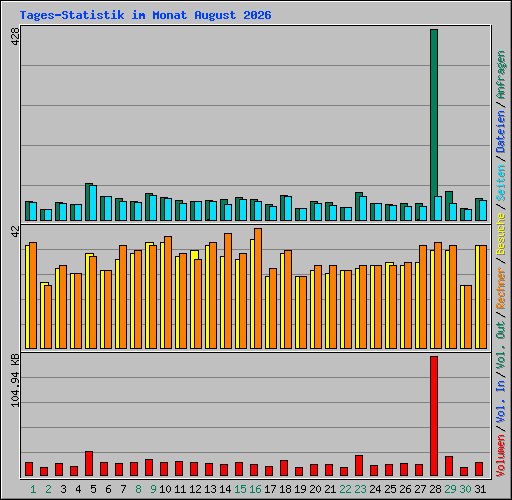
Task: Click day label '30' on the x-axis
Action: point(465,489)
